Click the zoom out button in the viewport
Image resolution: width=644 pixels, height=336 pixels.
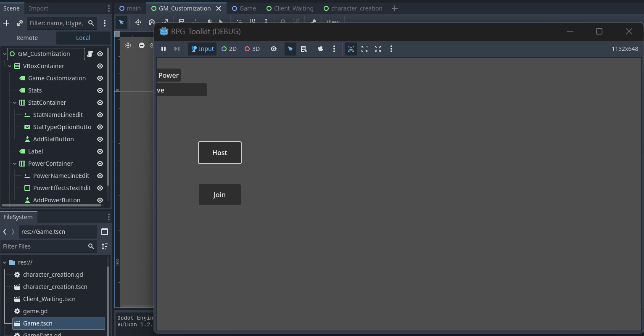point(142,45)
